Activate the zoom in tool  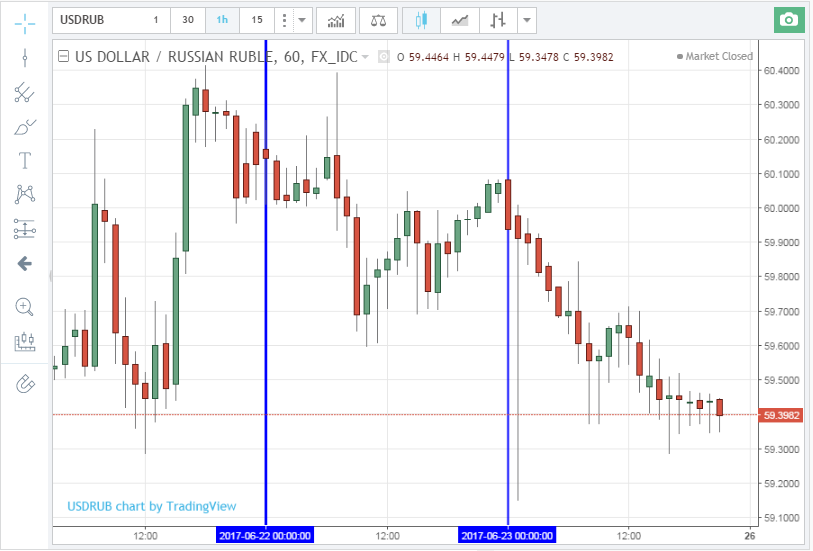25,306
